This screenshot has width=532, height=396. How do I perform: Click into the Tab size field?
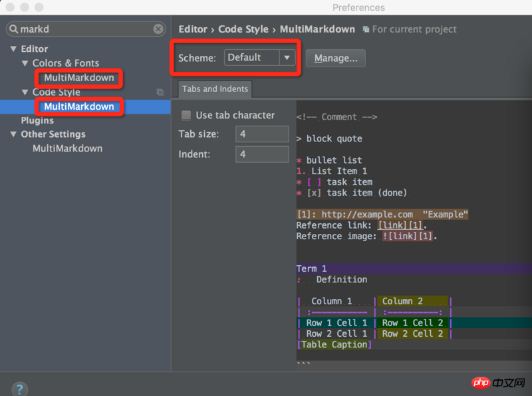261,134
